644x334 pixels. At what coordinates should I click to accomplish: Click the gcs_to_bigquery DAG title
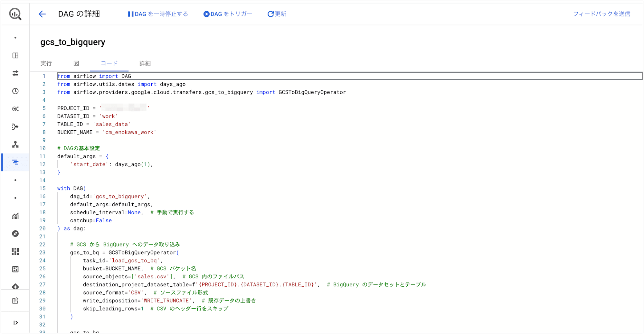pos(73,42)
